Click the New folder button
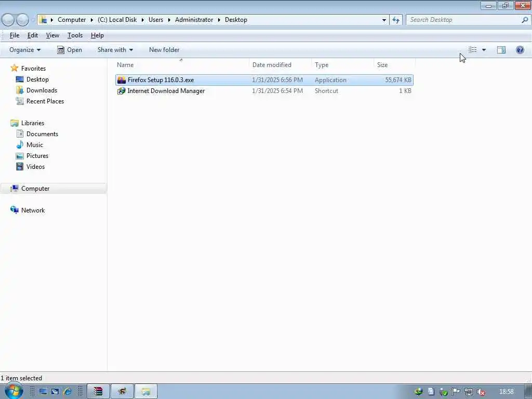This screenshot has height=399, width=532. (x=164, y=50)
